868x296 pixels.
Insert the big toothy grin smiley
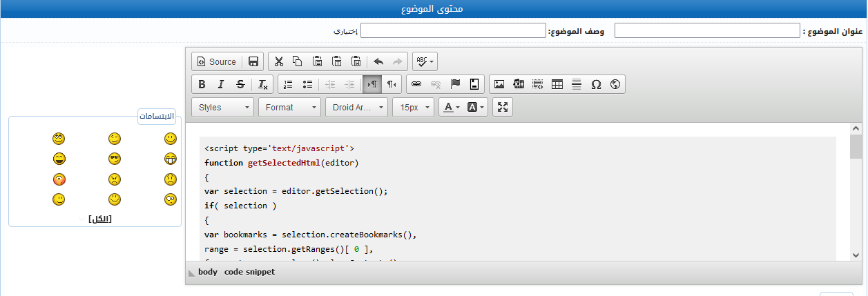(x=171, y=159)
